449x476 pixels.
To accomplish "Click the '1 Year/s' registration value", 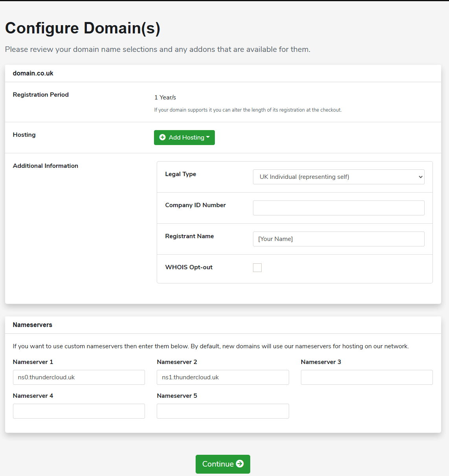I will coord(165,97).
